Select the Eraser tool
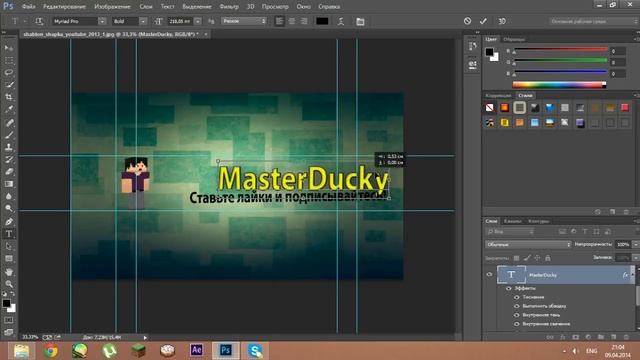This screenshot has width=640, height=360. [x=9, y=171]
